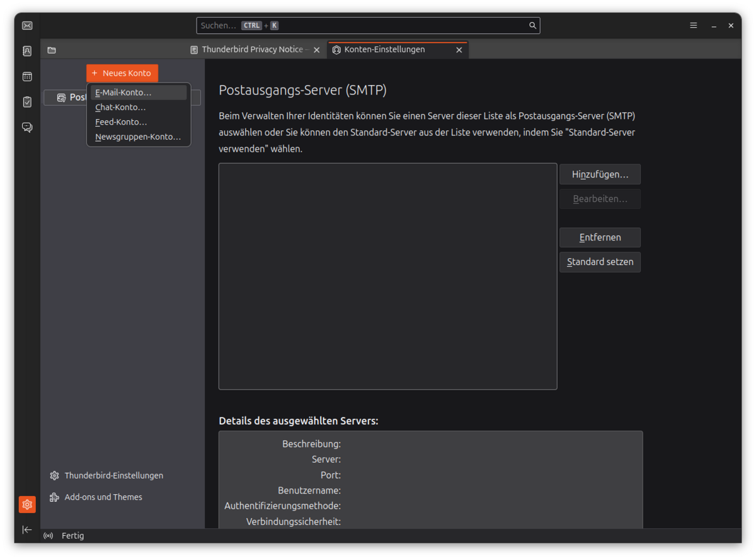Switch to Thunderbird Privacy Notice tab
Viewport: 756px width, 559px height.
(251, 50)
